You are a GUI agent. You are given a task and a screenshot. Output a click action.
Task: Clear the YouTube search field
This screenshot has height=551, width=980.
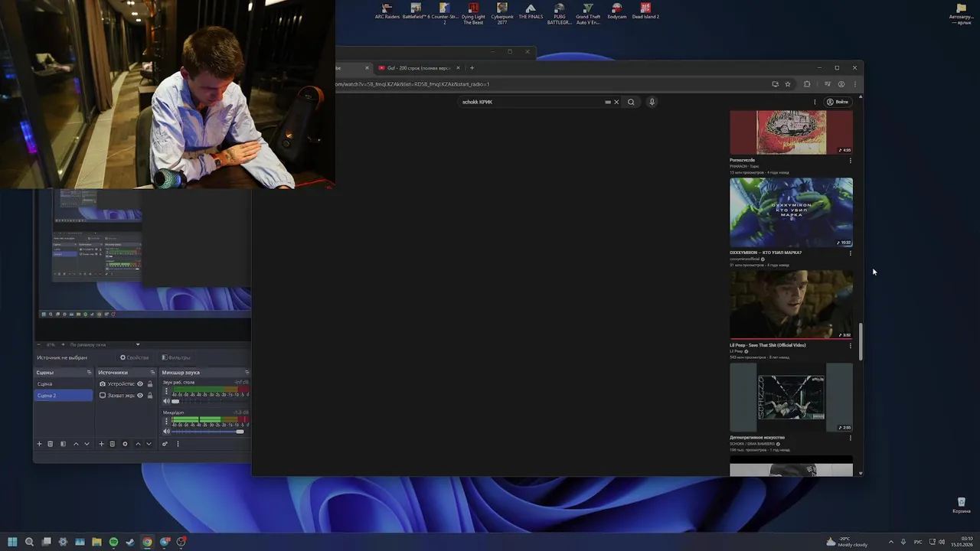(x=616, y=102)
